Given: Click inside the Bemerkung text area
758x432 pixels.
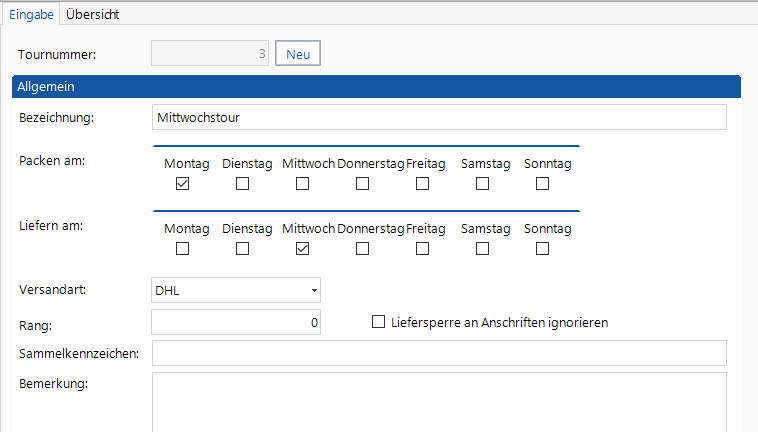Looking at the screenshot, I should tap(438, 400).
